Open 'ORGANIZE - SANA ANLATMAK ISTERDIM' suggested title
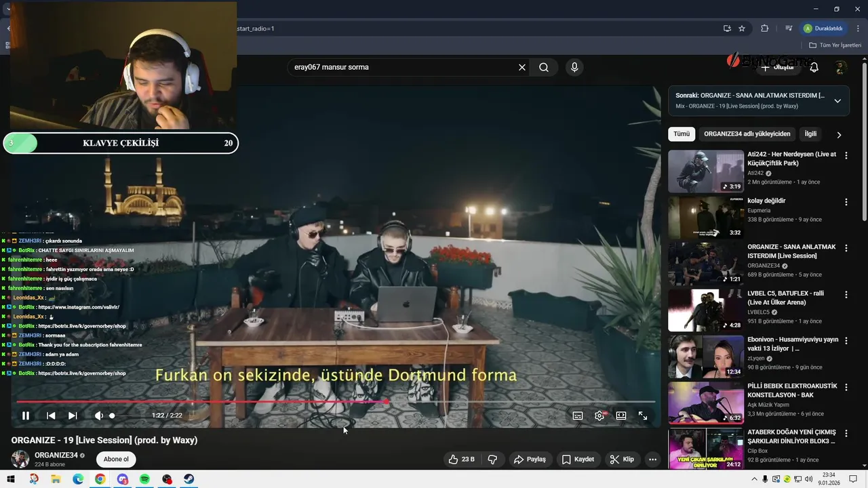 pyautogui.click(x=791, y=251)
